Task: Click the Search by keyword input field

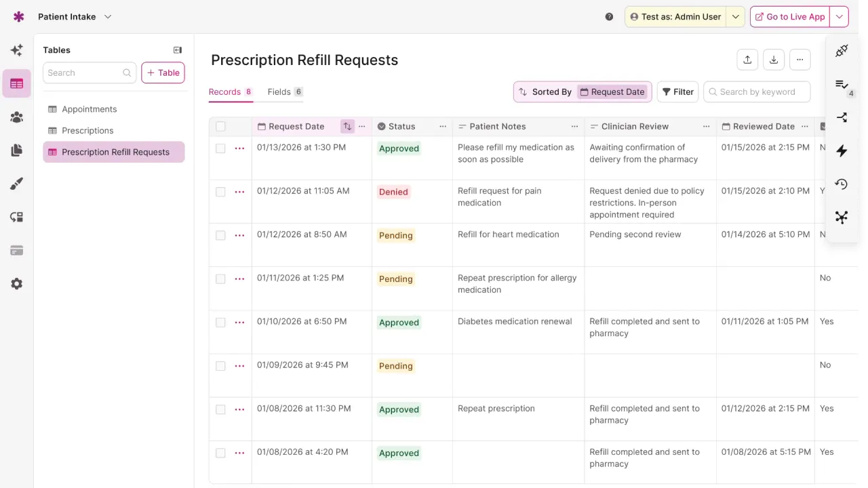Action: pyautogui.click(x=757, y=91)
